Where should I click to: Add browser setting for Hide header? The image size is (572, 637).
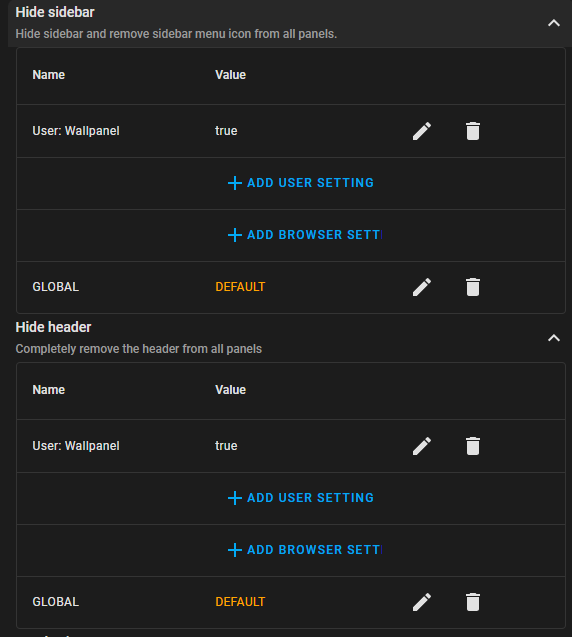[305, 550]
